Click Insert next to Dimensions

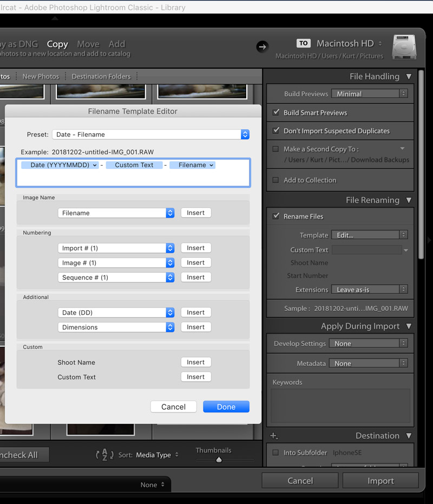pyautogui.click(x=196, y=327)
